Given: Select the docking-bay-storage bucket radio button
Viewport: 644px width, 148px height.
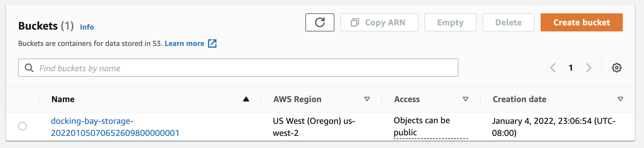Looking at the screenshot, I should 22,126.
